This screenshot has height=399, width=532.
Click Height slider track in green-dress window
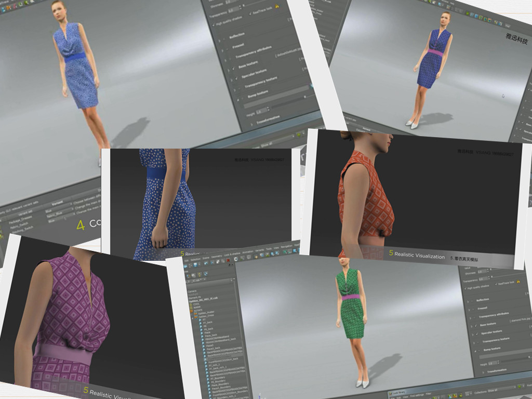(516, 361)
